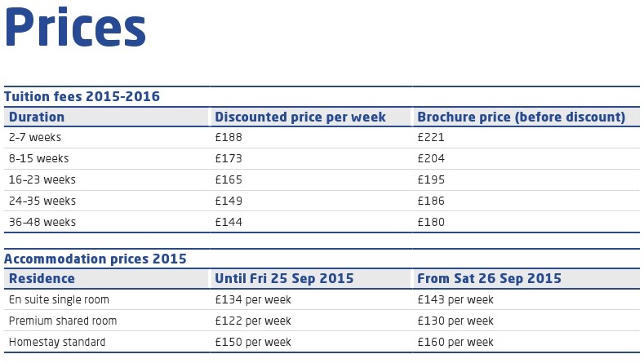Select the 16-23 weeks duration cell
Image resolution: width=644 pixels, height=363 pixels.
click(42, 179)
